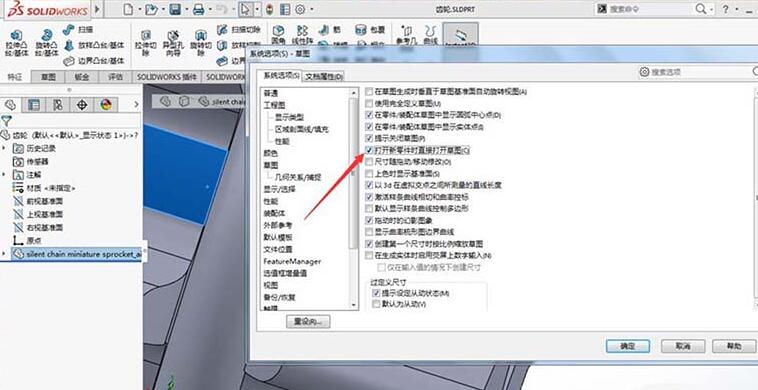Toggle 在草图生成时垂直于草图基准面自动旋转视图 checkbox

[x=369, y=91]
